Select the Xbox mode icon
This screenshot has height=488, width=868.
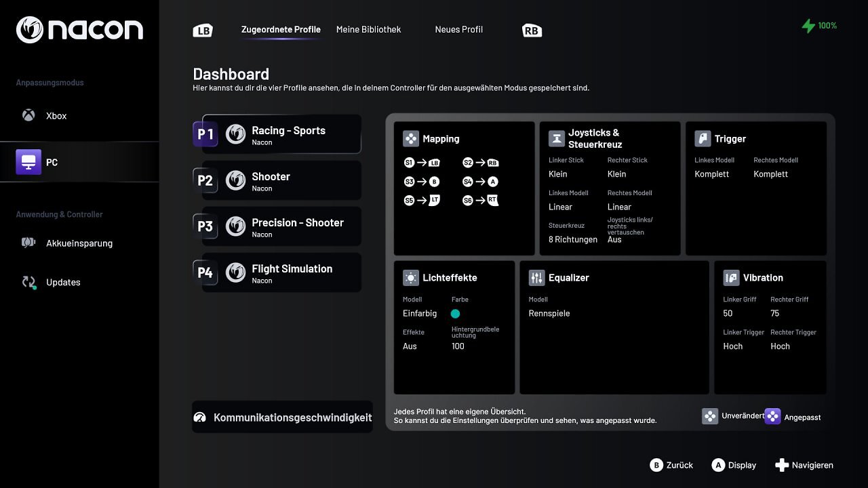28,115
